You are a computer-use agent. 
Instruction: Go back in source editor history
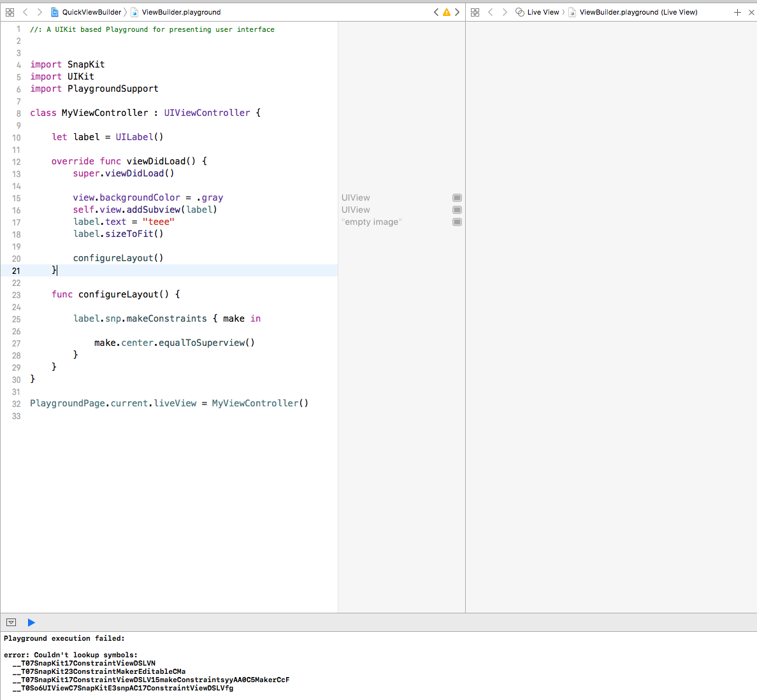coord(25,12)
